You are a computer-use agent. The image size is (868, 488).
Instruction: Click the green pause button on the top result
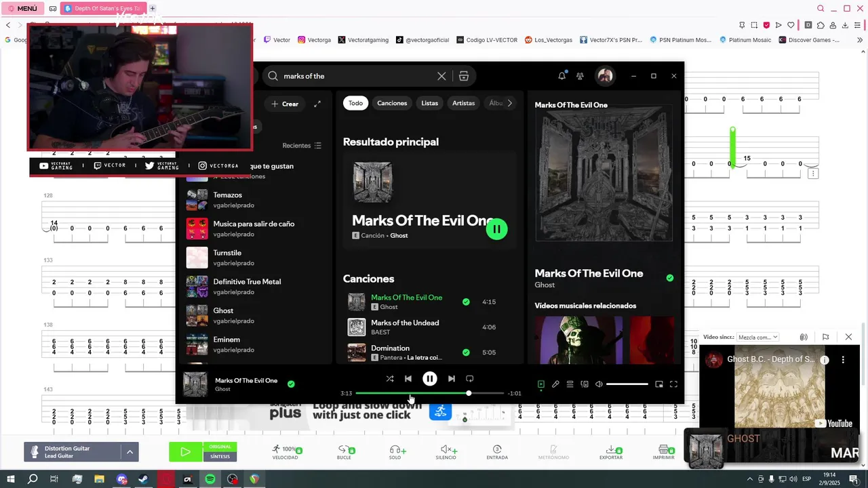(x=496, y=229)
